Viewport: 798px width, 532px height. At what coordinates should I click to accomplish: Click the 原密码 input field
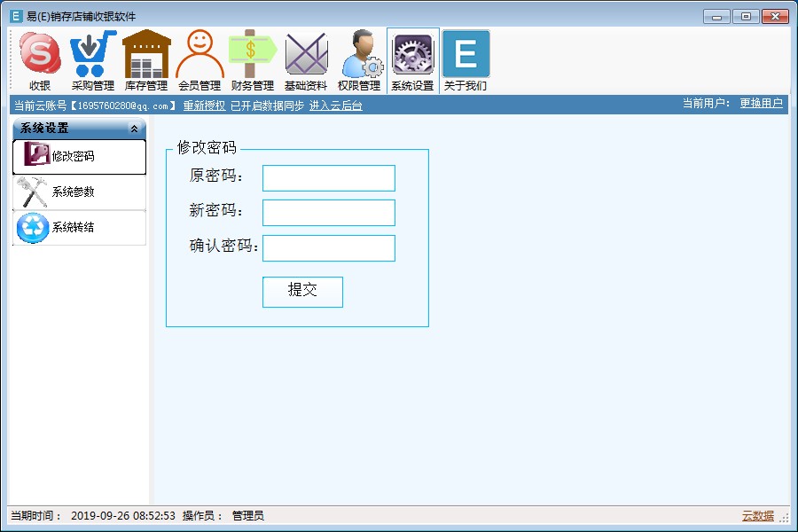[x=329, y=178]
